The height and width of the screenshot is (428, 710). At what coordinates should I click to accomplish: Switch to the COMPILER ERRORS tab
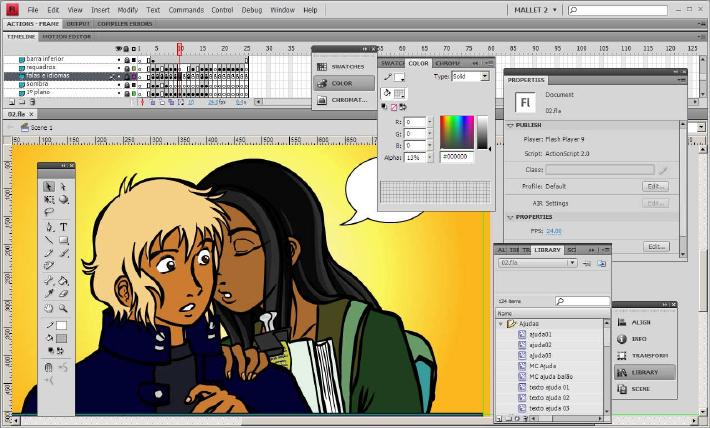coord(125,24)
